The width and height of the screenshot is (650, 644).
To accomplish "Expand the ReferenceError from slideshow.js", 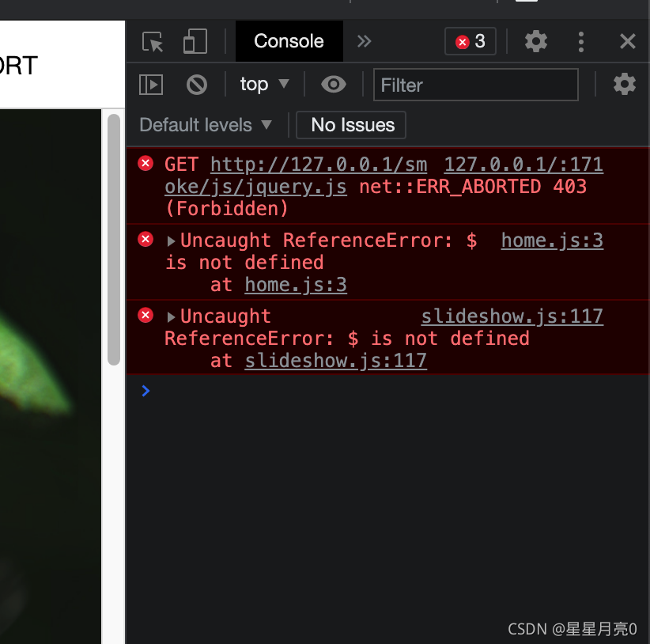I will [x=171, y=316].
